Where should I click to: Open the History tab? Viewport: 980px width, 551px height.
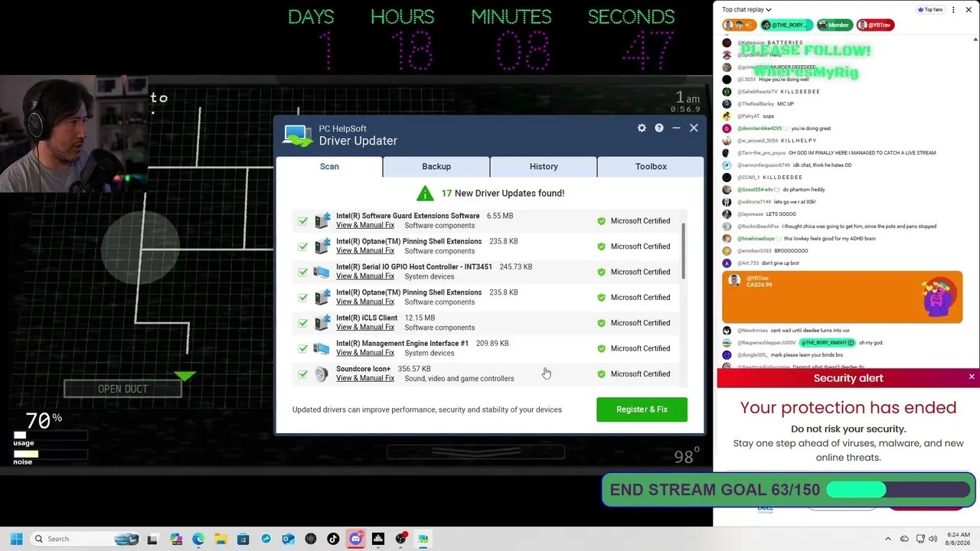point(544,166)
